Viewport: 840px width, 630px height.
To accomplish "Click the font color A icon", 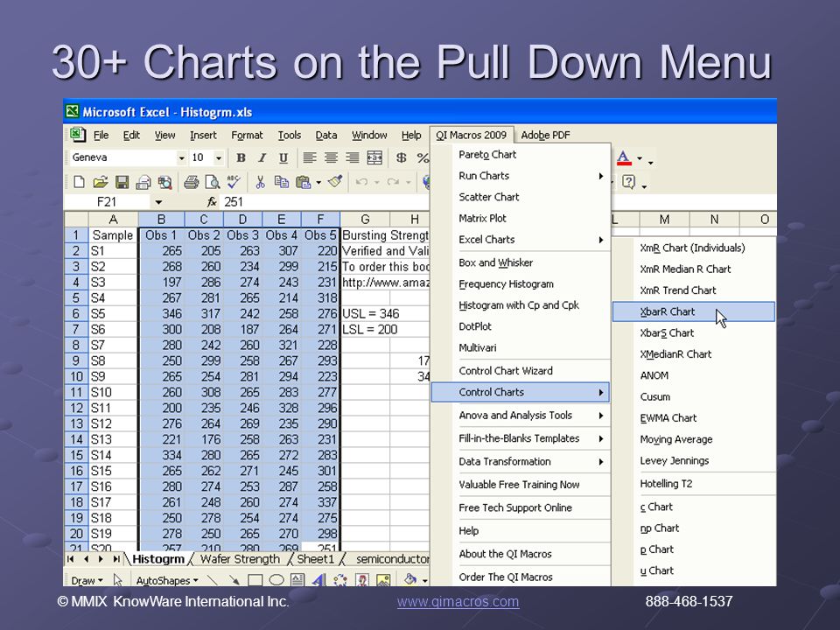I will click(x=623, y=158).
